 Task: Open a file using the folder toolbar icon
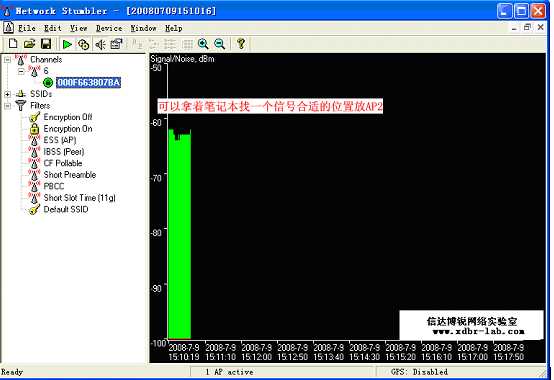click(x=30, y=44)
